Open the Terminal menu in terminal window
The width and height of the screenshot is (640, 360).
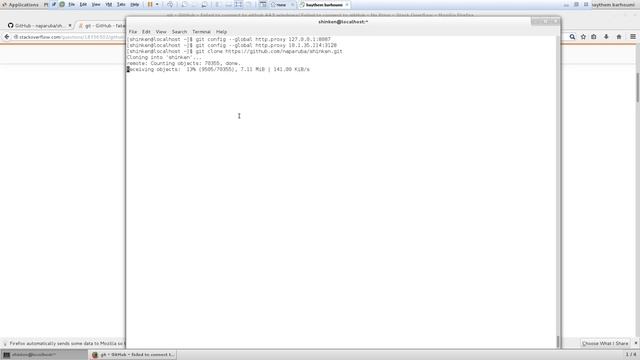click(x=201, y=32)
